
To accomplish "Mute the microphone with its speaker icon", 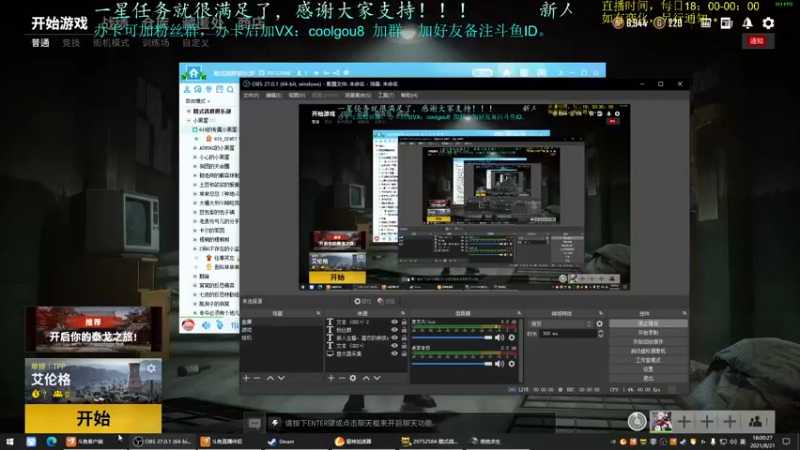I will (499, 337).
